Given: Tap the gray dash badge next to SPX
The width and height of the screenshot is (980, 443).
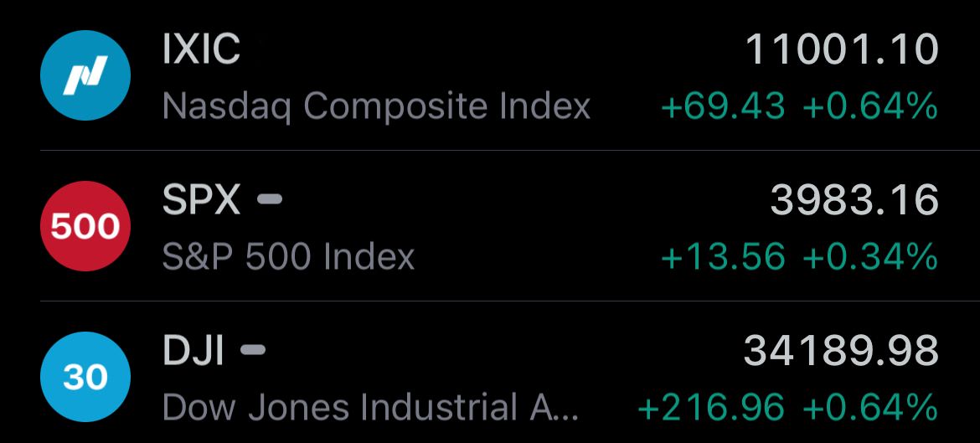Looking at the screenshot, I should pos(270,200).
